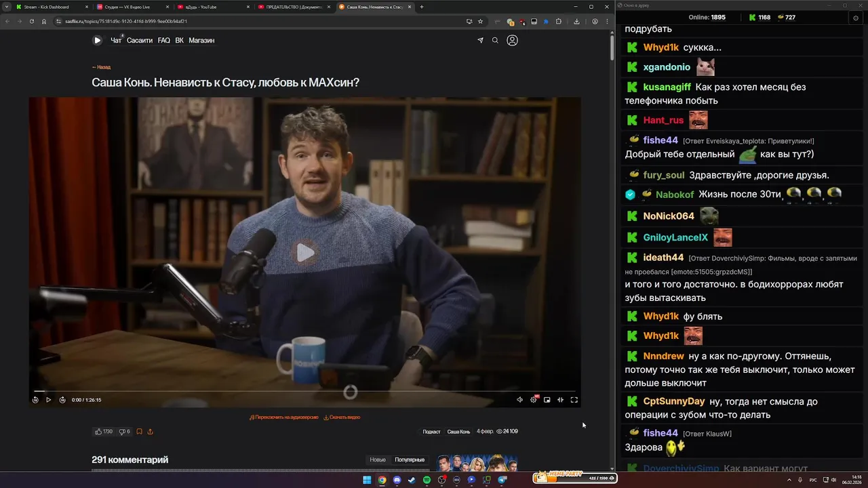
Task: Reload the current page
Action: (32, 21)
